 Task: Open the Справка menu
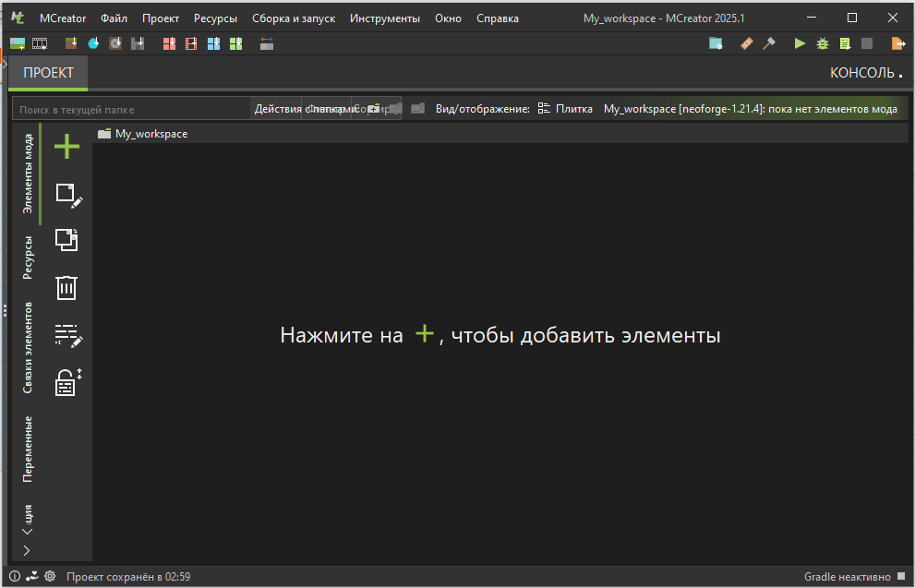click(497, 18)
